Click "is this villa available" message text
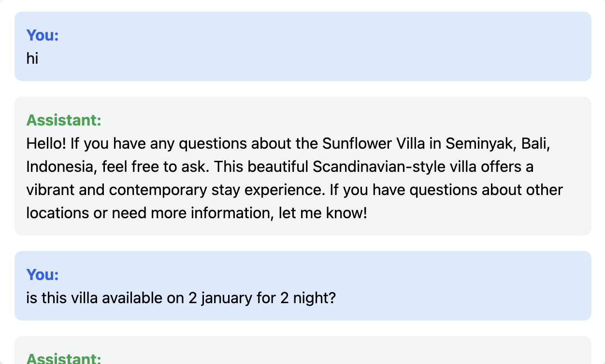605x364 pixels. coord(95,298)
